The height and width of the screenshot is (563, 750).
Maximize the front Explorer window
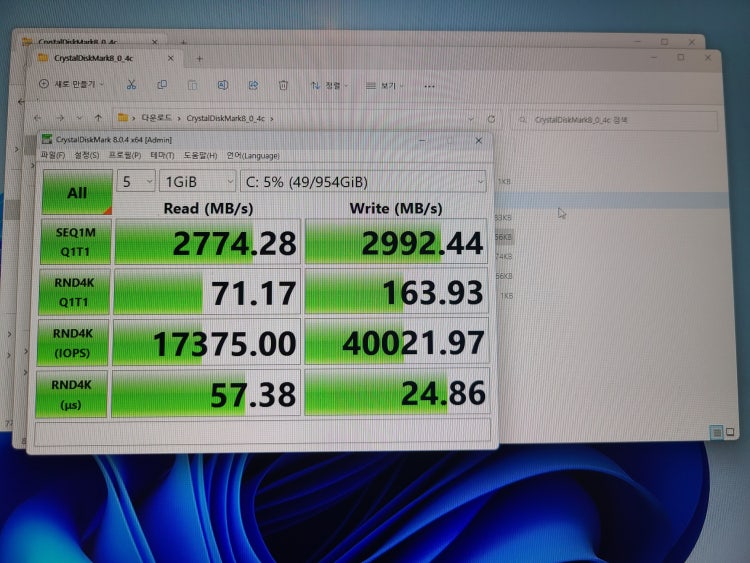pos(681,57)
